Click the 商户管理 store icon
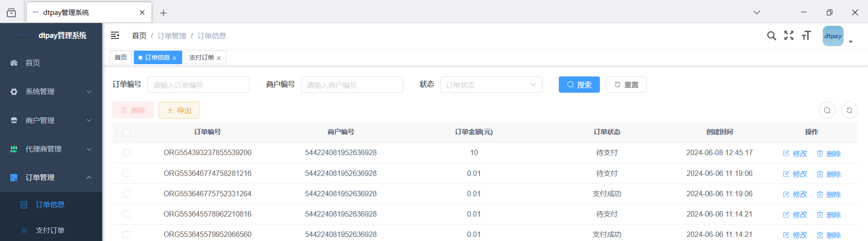Image resolution: width=868 pixels, height=241 pixels. [14, 120]
